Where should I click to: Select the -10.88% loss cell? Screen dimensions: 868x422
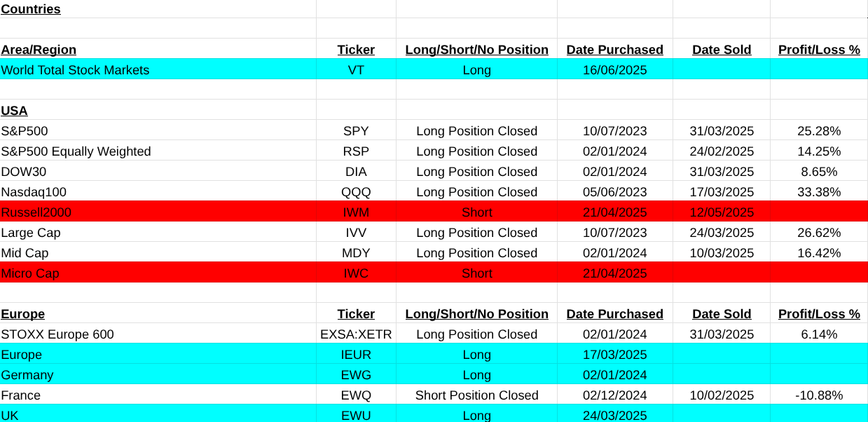click(819, 395)
